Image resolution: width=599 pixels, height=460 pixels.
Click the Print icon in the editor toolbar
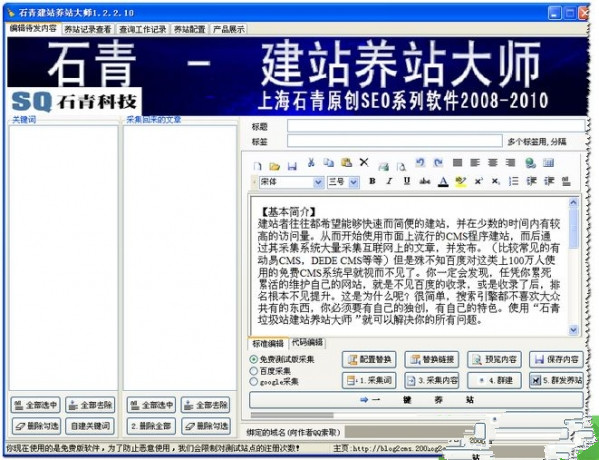383,166
